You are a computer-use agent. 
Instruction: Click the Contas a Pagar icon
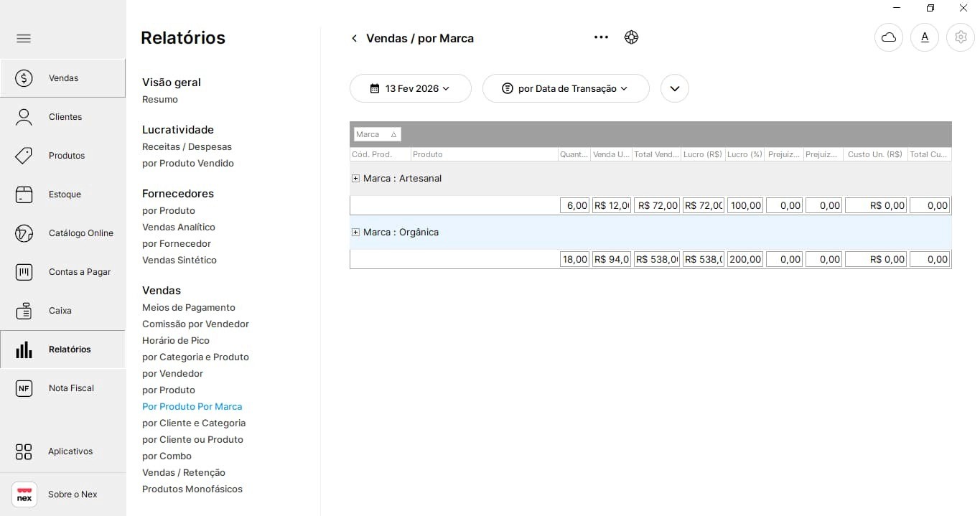[24, 272]
